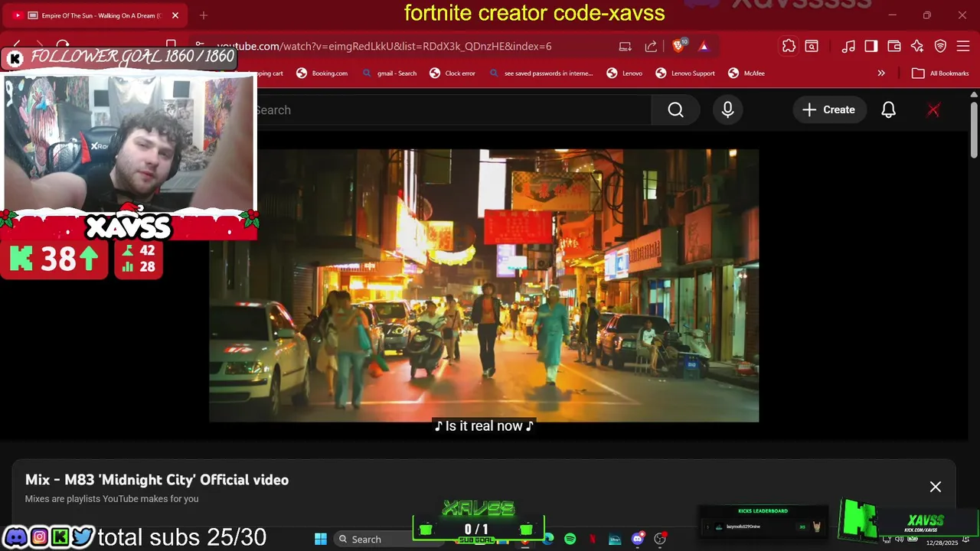Click the install app icon in address bar
The height and width of the screenshot is (551, 980).
(626, 46)
